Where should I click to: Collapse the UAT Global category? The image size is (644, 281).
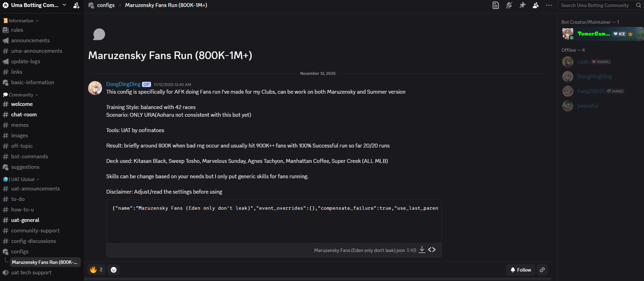pyautogui.click(x=21, y=179)
